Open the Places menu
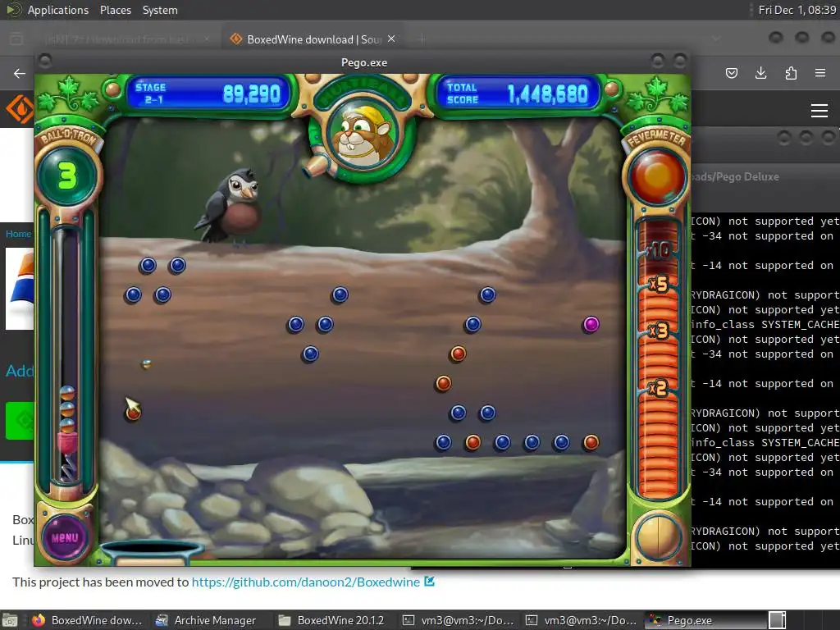840x630 pixels. pos(115,10)
